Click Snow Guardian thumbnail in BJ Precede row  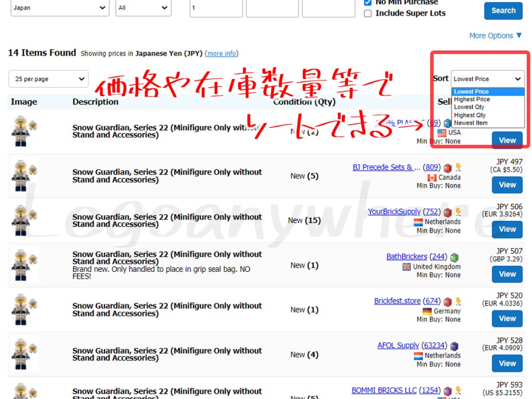tap(24, 176)
